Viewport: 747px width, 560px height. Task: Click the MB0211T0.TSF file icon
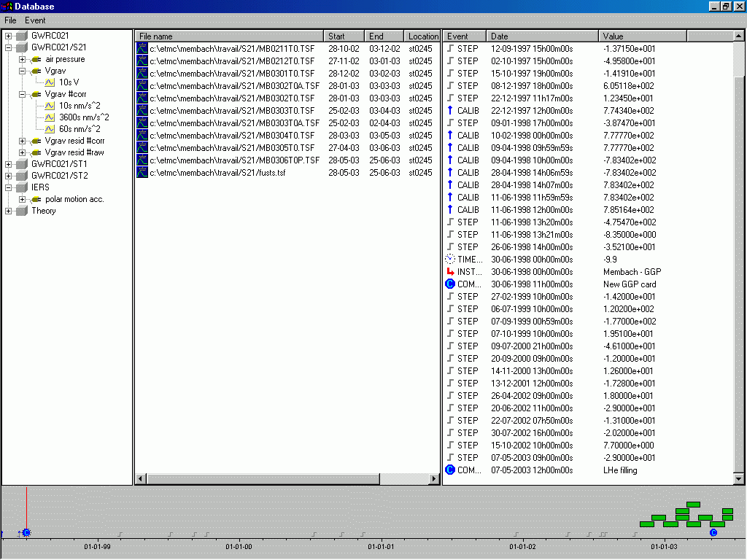point(142,48)
